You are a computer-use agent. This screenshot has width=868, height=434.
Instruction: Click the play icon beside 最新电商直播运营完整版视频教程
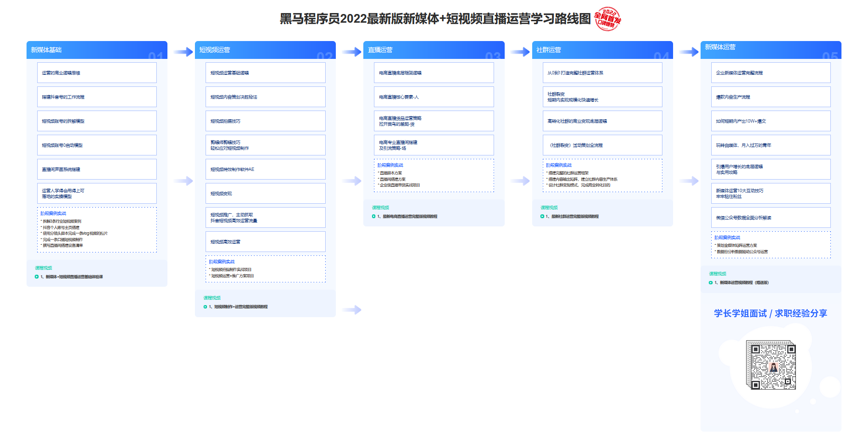373,216
